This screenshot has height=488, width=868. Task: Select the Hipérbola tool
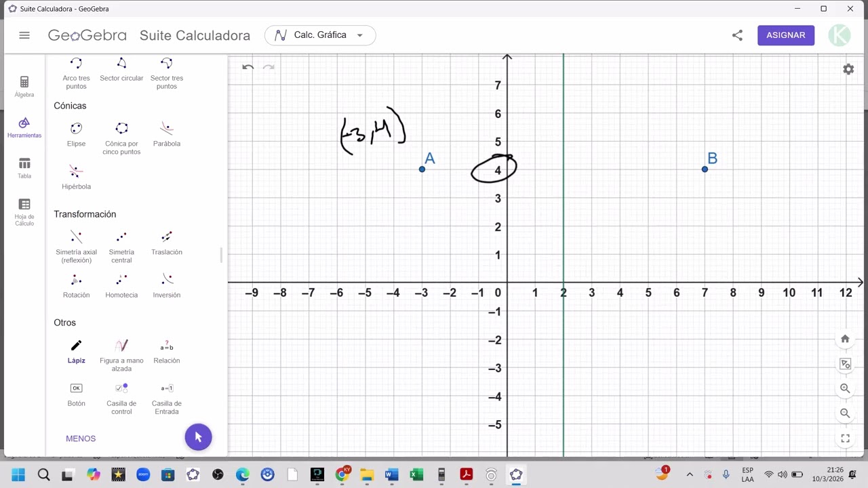tap(76, 177)
